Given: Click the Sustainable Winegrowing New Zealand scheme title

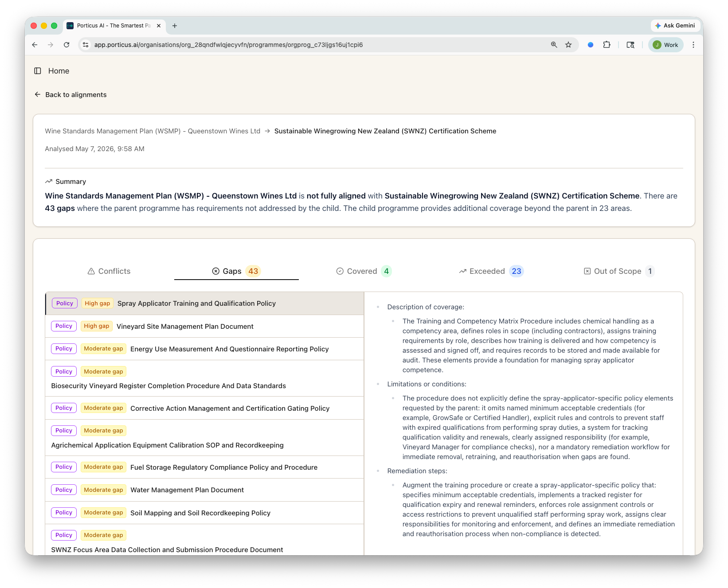Looking at the screenshot, I should click(385, 131).
